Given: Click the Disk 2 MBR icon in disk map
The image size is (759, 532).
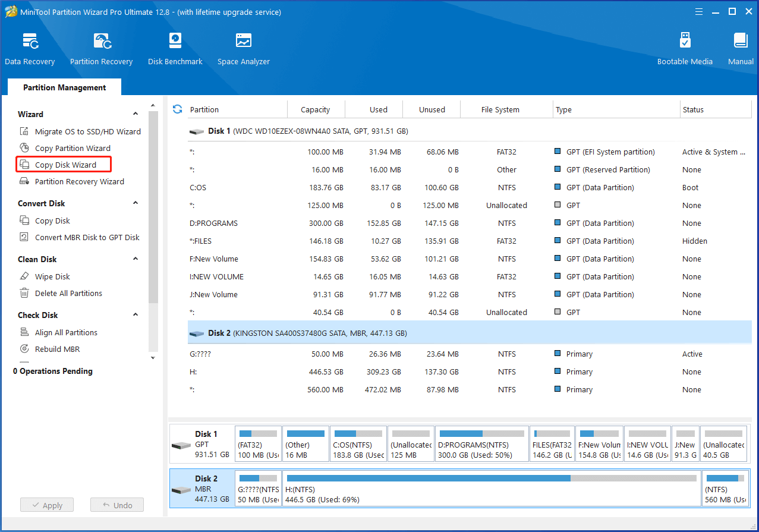Looking at the screenshot, I should click(181, 490).
